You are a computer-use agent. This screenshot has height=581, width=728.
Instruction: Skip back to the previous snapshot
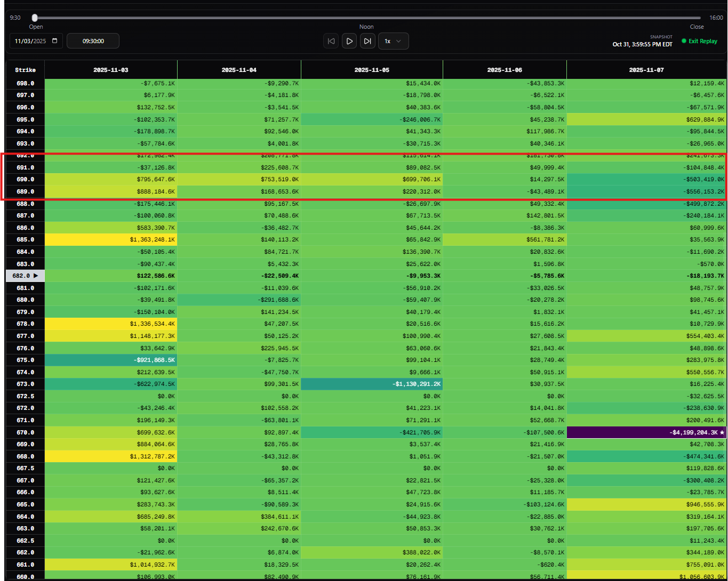pos(331,41)
